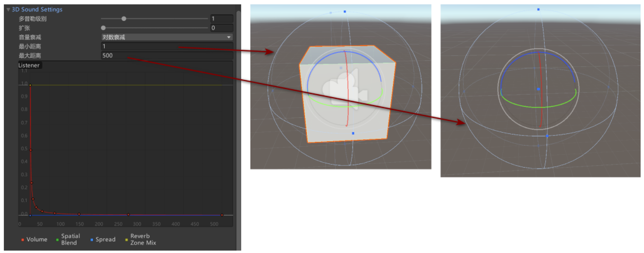Collapse the 3D Sound Settings section

(8, 9)
